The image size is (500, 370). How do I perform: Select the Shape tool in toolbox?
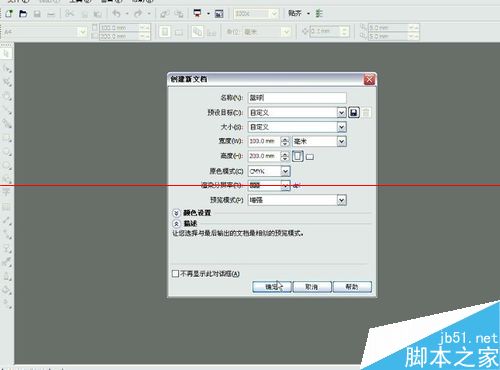6,68
